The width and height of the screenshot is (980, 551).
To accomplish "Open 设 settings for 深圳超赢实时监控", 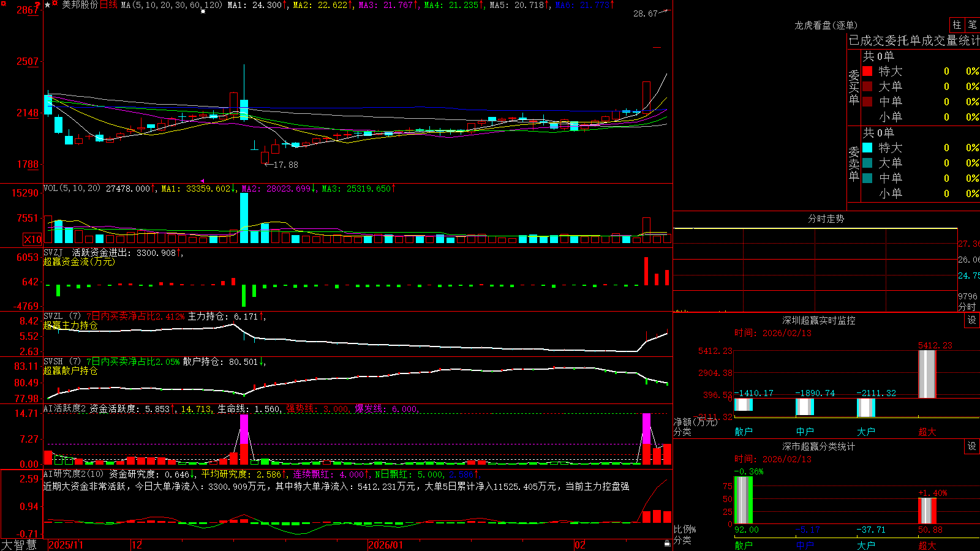I will pyautogui.click(x=971, y=320).
